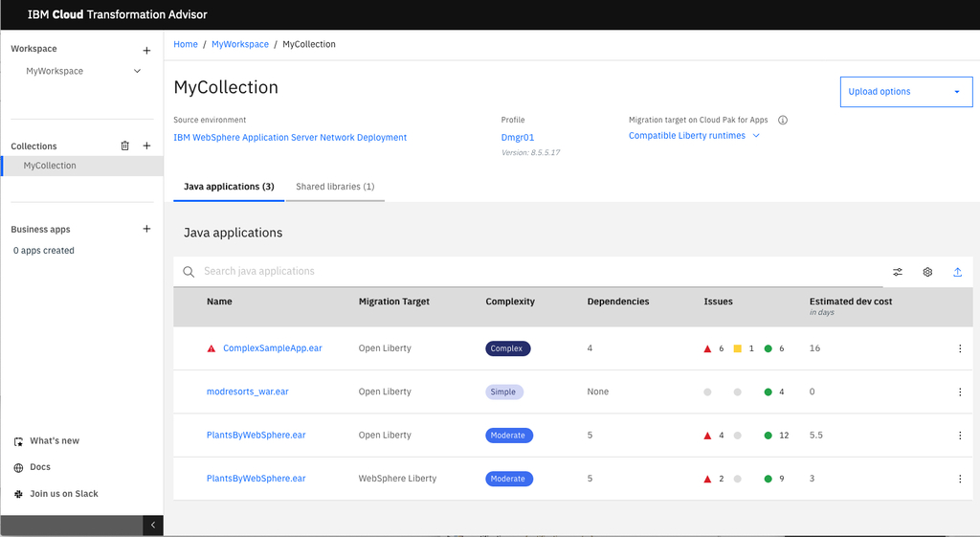Viewport: 980px width, 537px height.
Task: Click estimated cost 16 for ComplexSampleApp
Action: [x=815, y=348]
